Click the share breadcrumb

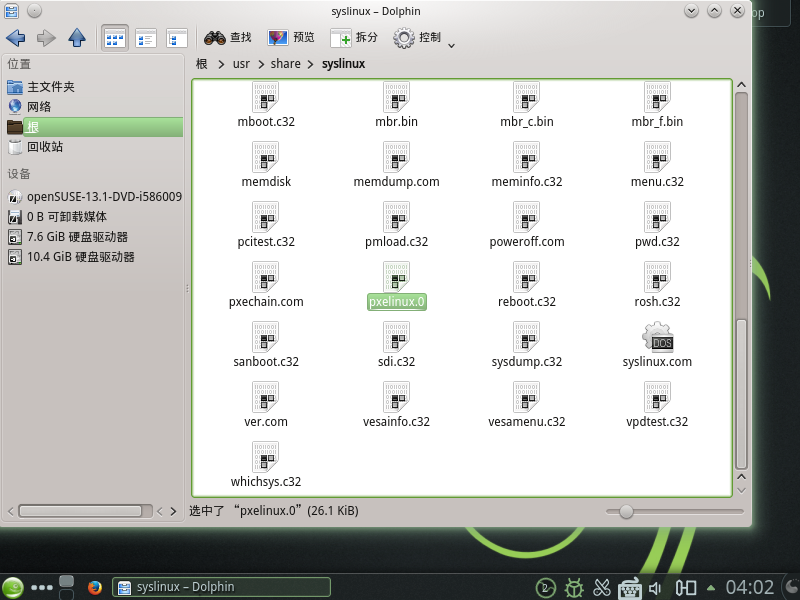tap(285, 64)
